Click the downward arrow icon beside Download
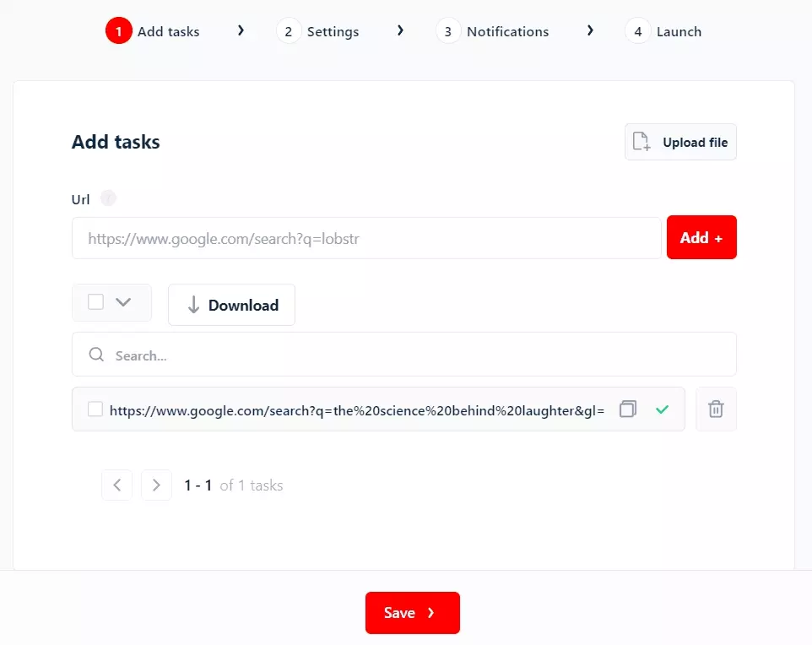Viewport: 812px width, 645px height. coord(192,305)
